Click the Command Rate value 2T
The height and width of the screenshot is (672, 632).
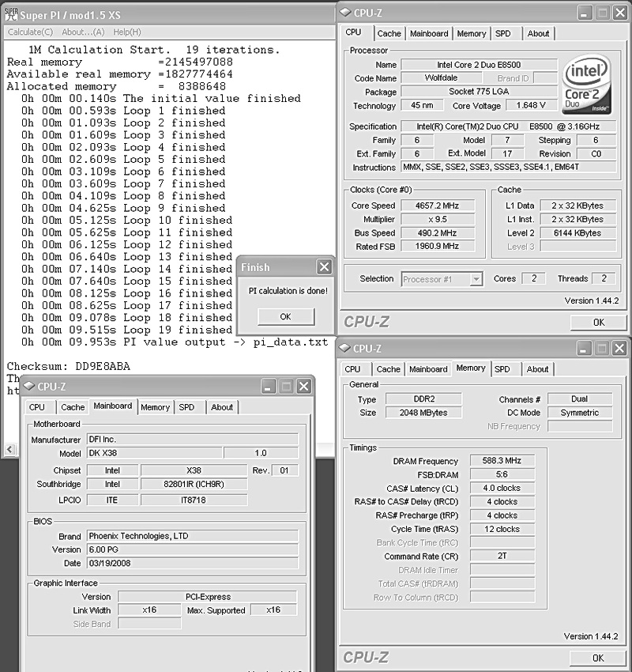coord(502,556)
